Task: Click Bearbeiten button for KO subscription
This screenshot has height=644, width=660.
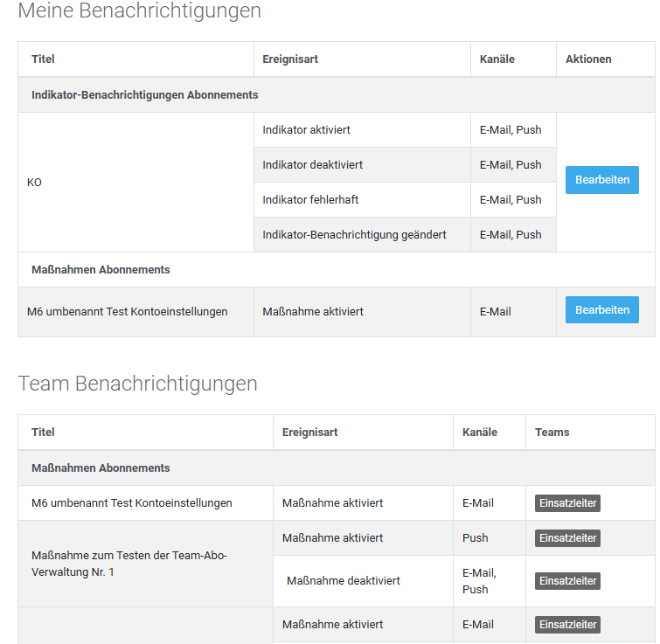Action: point(601,180)
